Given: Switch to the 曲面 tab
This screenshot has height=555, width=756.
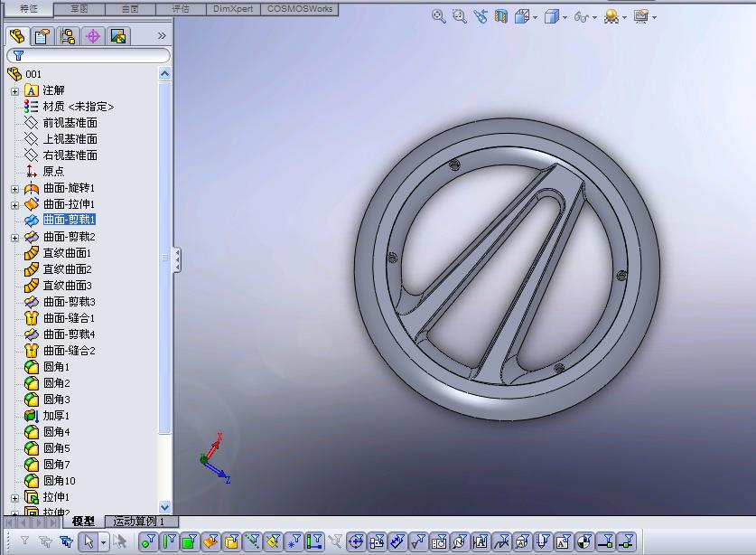Looking at the screenshot, I should (130, 9).
